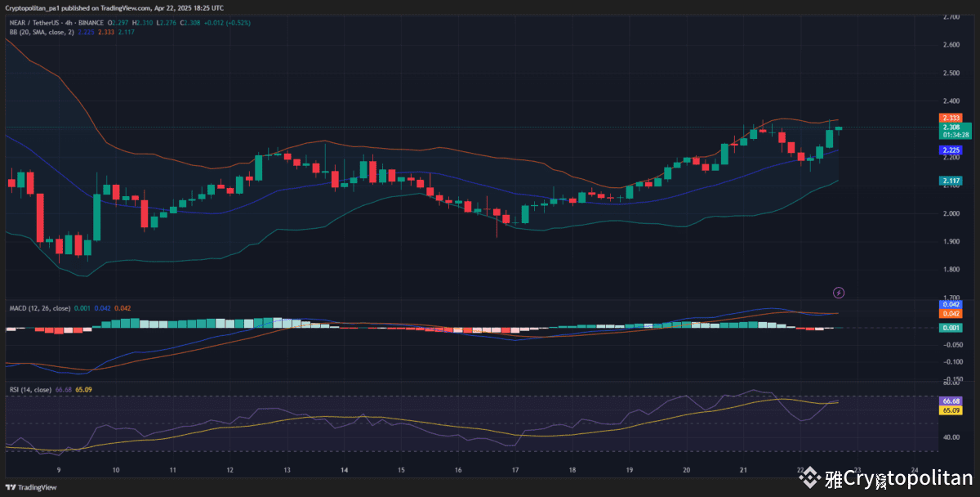Viewport: 980px width, 497px height.
Task: Open the TradingView logo at bottom left
Action: 32,488
